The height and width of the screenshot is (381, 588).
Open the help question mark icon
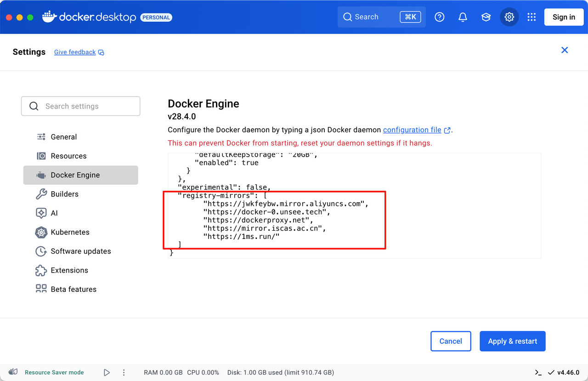[440, 17]
